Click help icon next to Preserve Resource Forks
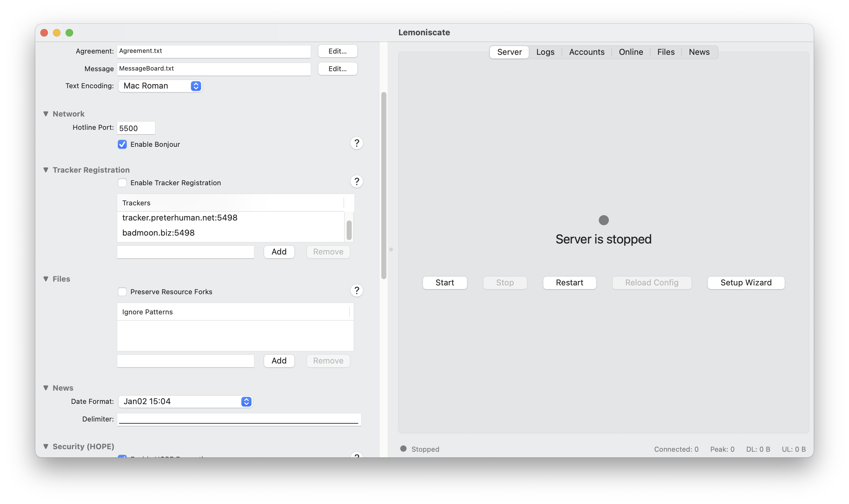This screenshot has width=849, height=504. [x=356, y=291]
